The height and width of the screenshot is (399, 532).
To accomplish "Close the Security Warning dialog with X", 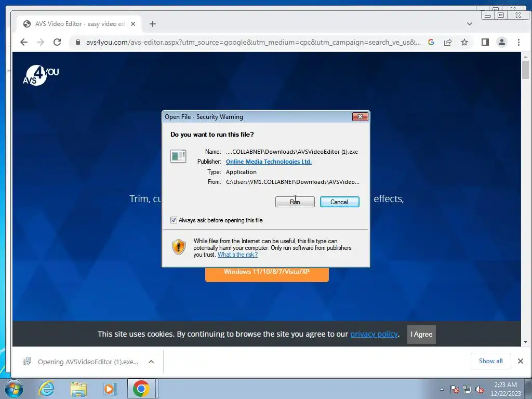I will pyautogui.click(x=360, y=117).
